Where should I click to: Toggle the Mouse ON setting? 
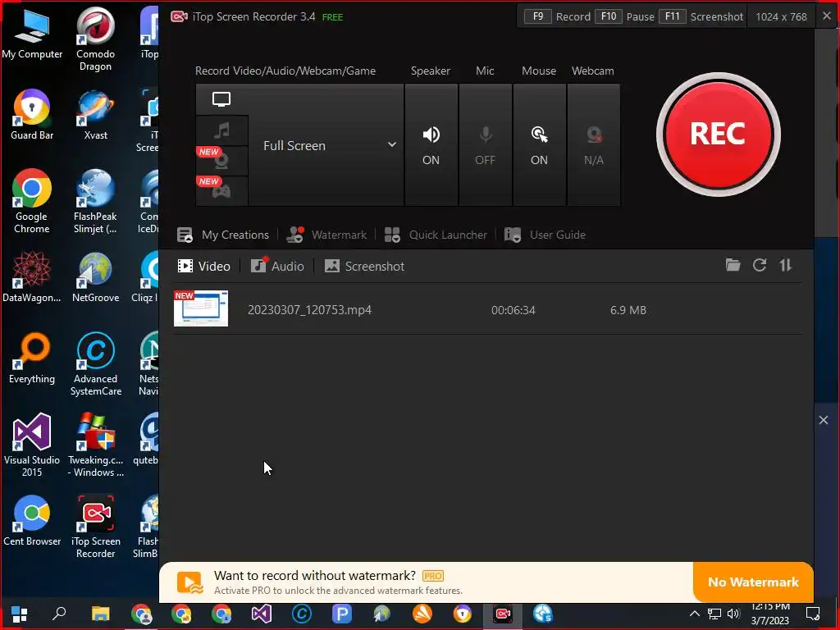point(540,145)
